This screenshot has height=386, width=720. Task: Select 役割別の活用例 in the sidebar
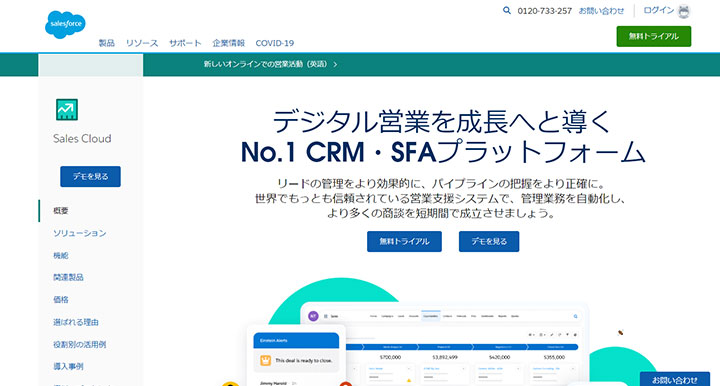[x=79, y=344]
